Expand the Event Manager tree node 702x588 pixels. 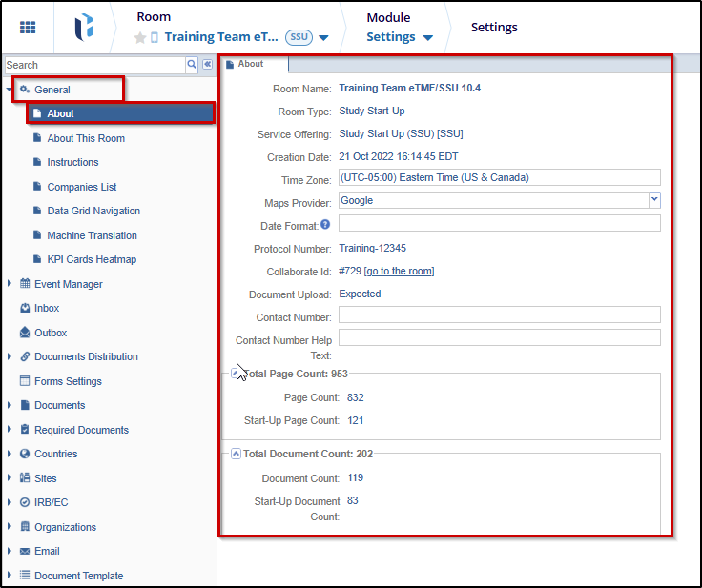pyautogui.click(x=10, y=284)
